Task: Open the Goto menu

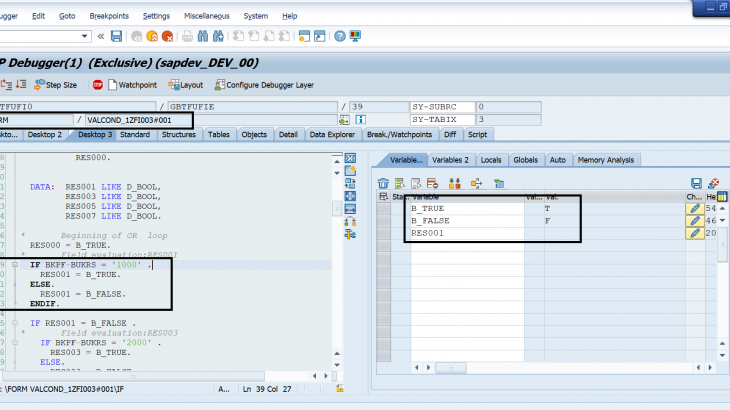Action: coord(67,16)
